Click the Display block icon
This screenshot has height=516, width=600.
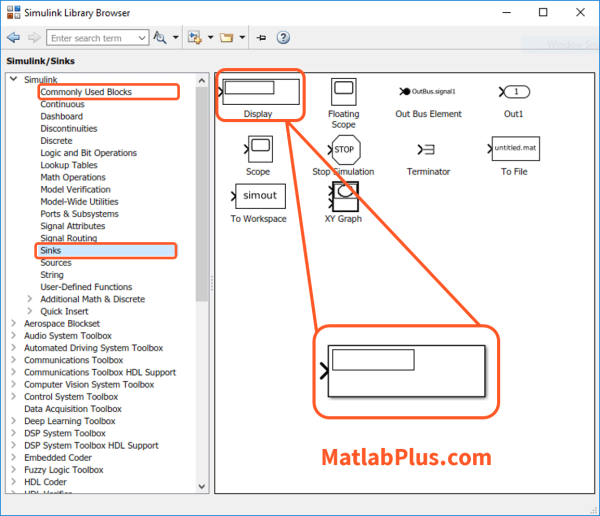(260, 92)
